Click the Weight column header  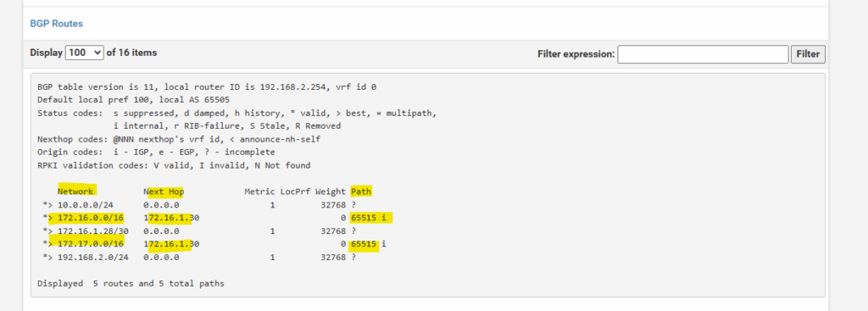click(x=331, y=192)
